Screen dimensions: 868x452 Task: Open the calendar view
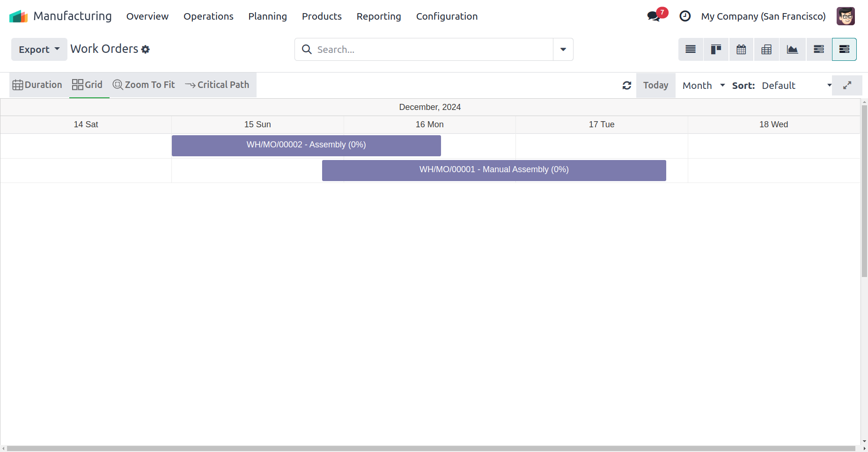tap(741, 50)
